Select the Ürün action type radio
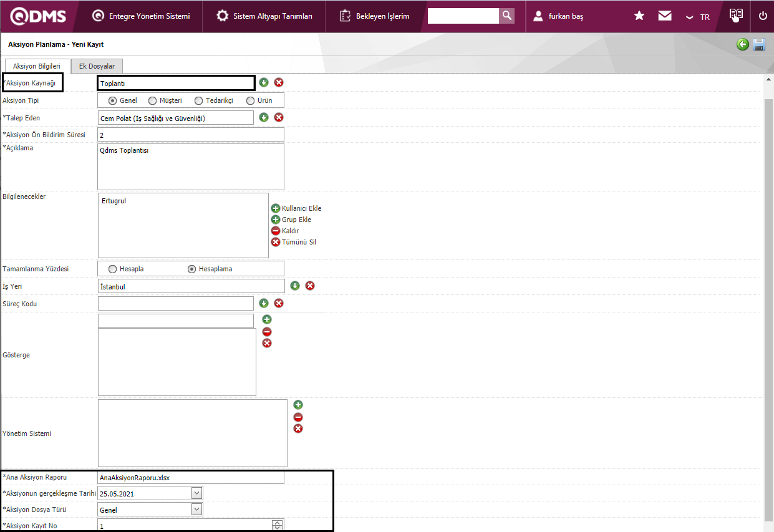Image resolution: width=774 pixels, height=532 pixels. [250, 100]
